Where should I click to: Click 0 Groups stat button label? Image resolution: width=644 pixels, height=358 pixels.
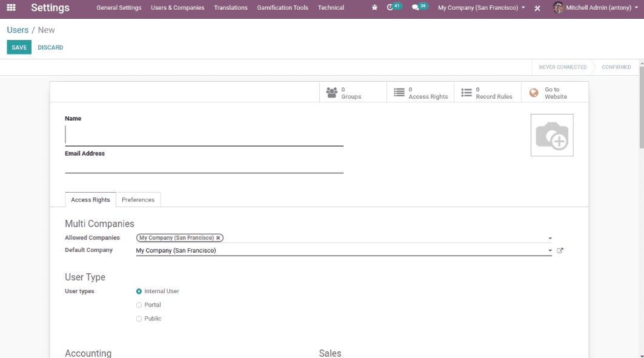pos(351,93)
